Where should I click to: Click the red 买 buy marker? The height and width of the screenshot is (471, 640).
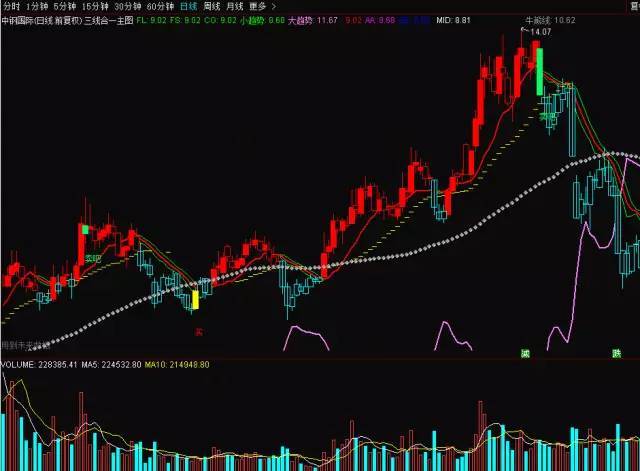[x=199, y=332]
